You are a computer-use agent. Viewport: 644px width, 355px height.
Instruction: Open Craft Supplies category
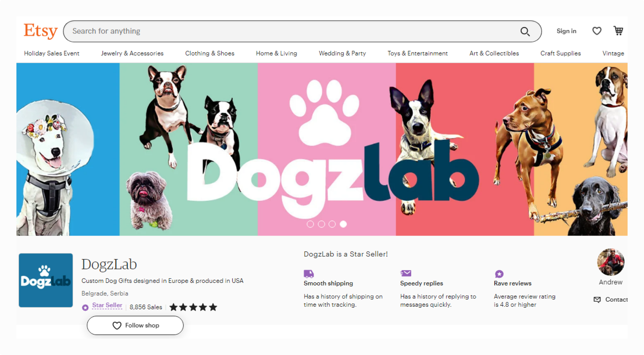coord(560,53)
